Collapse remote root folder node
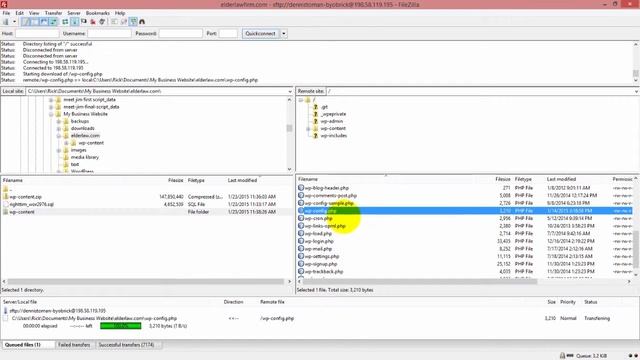Image resolution: width=640 pixels, height=360 pixels. pos(301,100)
